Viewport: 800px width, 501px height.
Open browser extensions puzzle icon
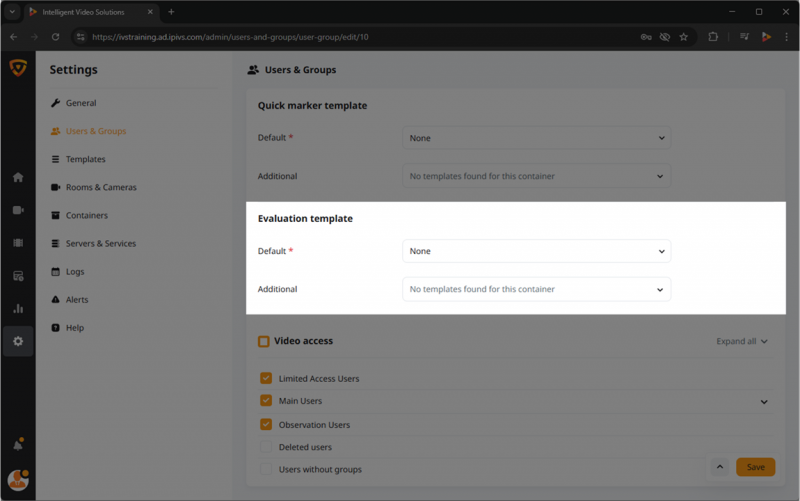click(713, 37)
